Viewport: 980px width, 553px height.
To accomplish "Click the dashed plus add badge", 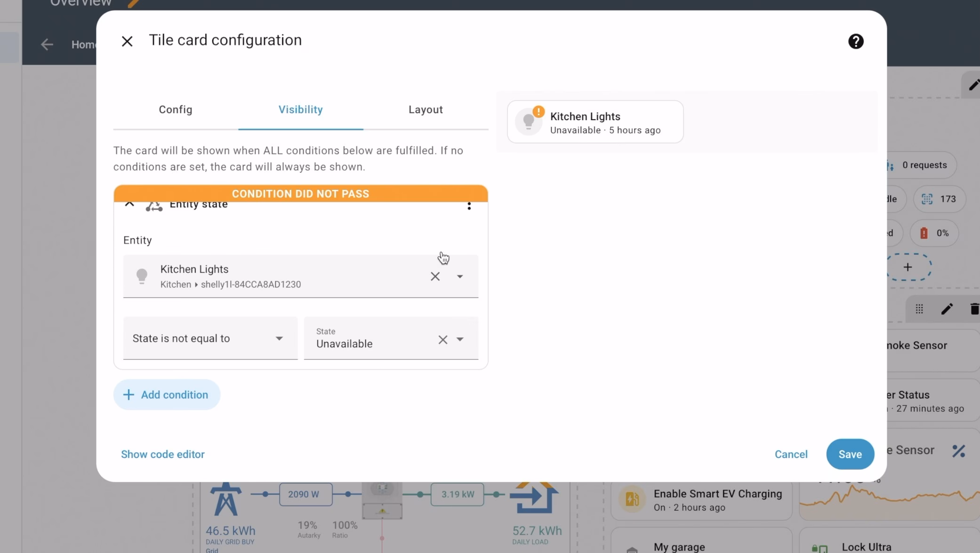I will [908, 267].
